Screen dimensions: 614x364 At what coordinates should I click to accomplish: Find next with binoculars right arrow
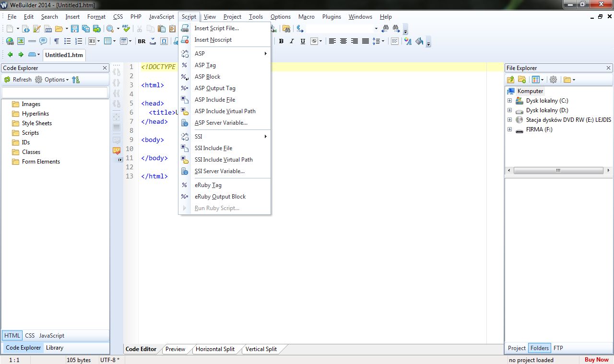click(x=396, y=29)
